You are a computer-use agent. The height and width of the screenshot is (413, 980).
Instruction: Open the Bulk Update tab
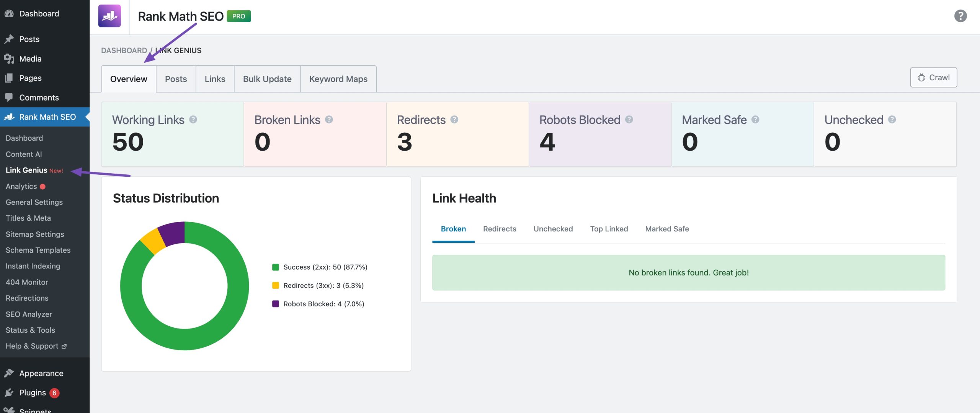coord(267,79)
